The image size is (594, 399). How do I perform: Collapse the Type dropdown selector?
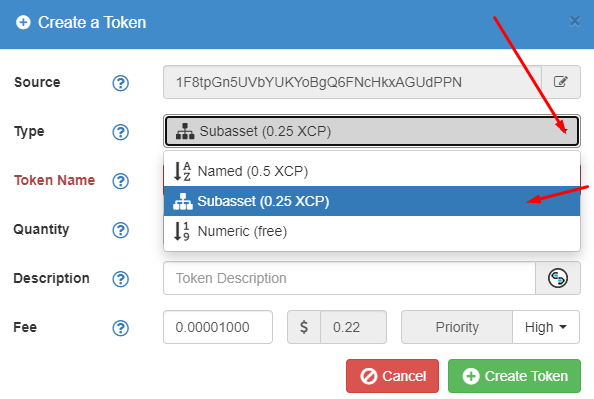[x=372, y=131]
